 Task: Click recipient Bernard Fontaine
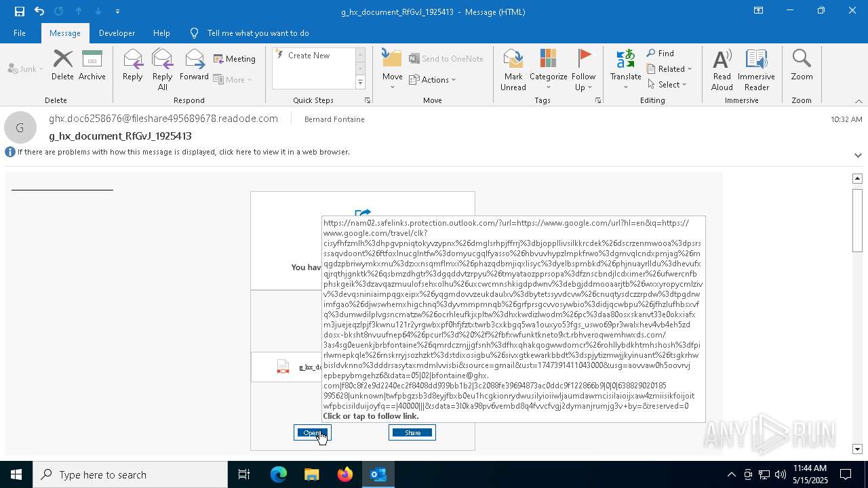[334, 119]
